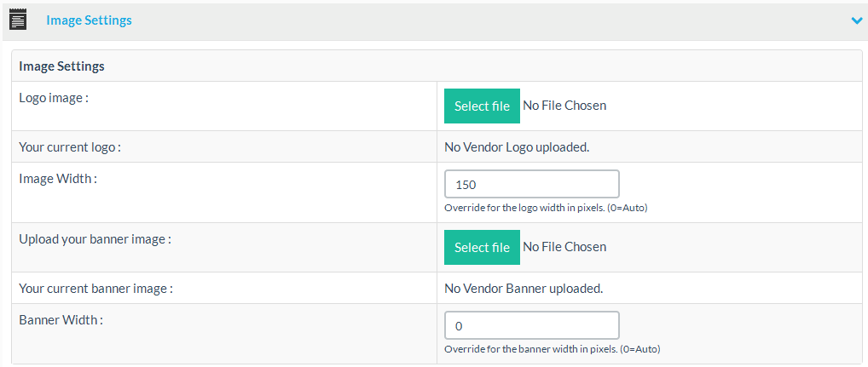Image resolution: width=868 pixels, height=367 pixels.
Task: Click the 'Image Width :' label
Action: 58,179
